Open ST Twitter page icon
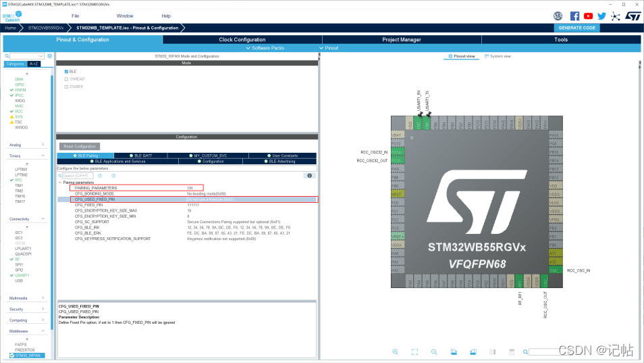The width and height of the screenshot is (644, 363). tap(601, 16)
